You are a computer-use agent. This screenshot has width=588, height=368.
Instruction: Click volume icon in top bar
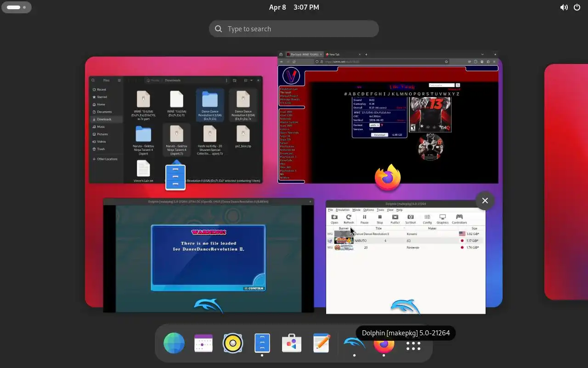(564, 7)
